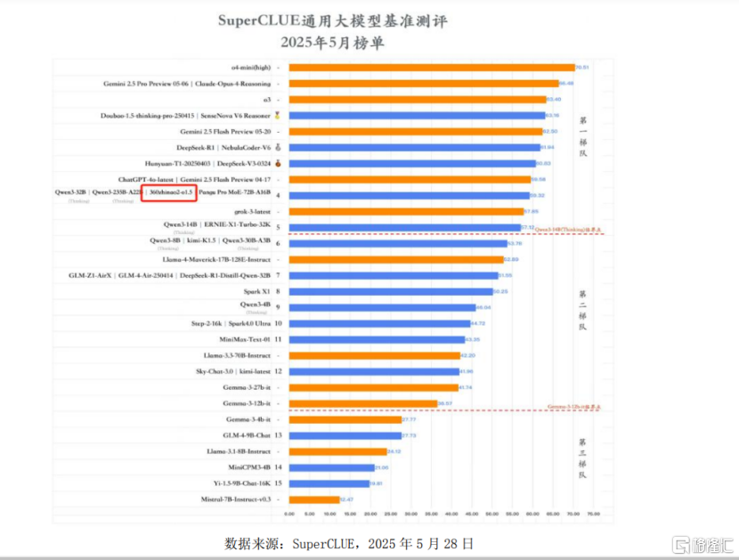
Task: Select the orange Gemma-3-12b-it bar
Action: click(x=362, y=403)
